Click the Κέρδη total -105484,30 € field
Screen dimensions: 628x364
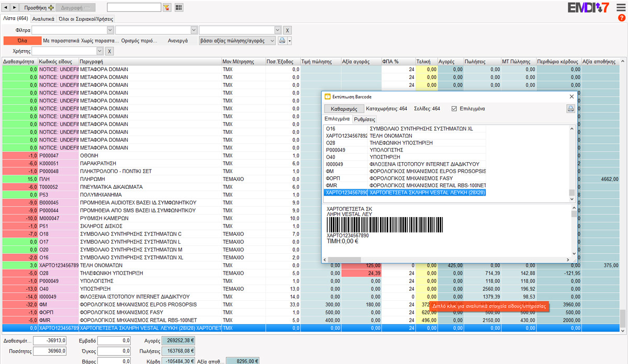[x=178, y=361]
